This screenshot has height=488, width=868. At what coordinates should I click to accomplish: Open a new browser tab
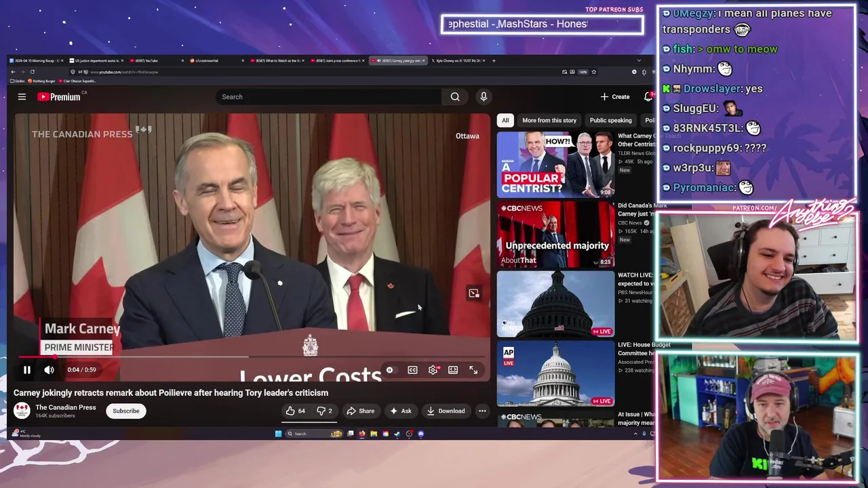[494, 60]
